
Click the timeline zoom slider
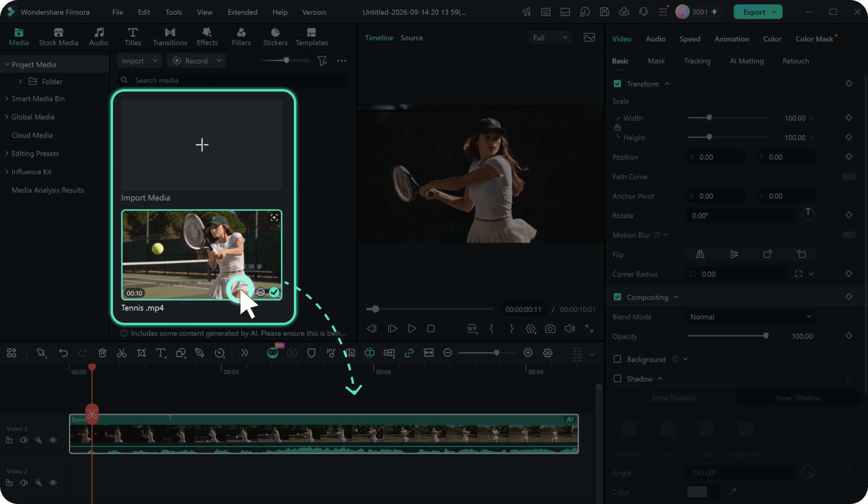(488, 353)
